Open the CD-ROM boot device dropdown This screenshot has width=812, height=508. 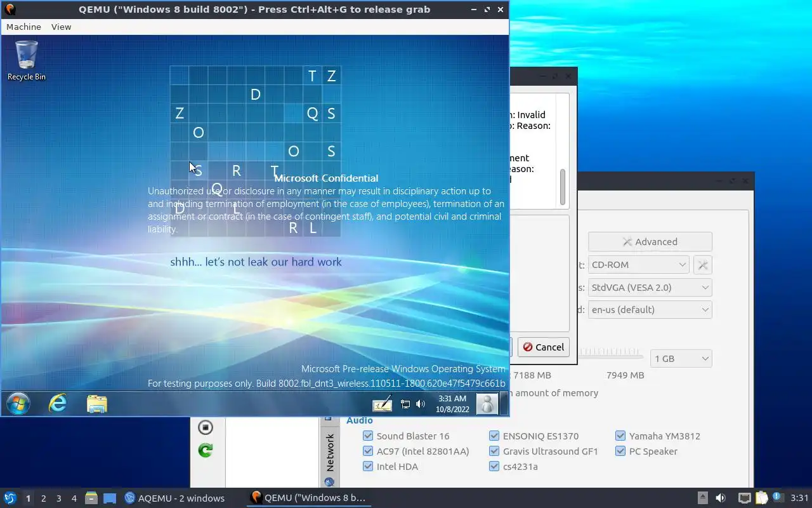pos(639,265)
